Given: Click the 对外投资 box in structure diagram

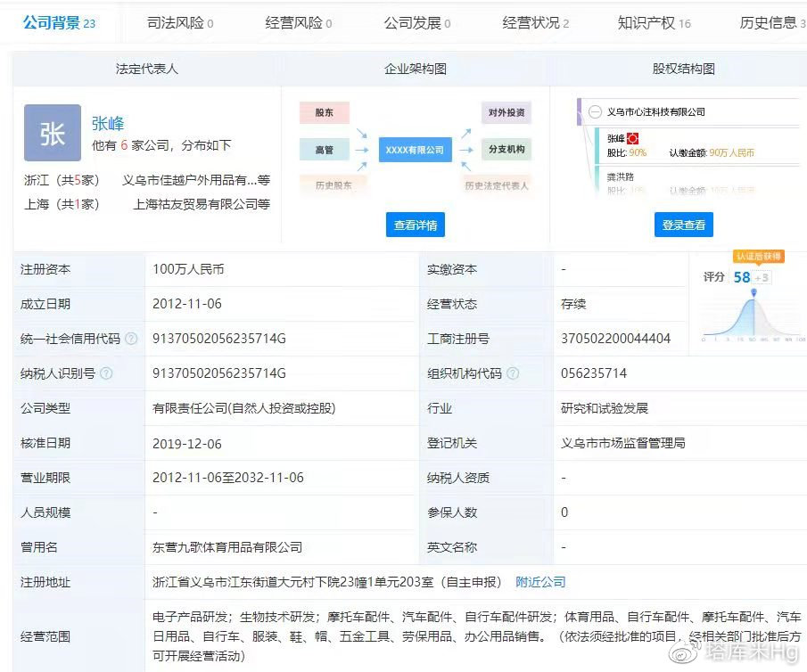Looking at the screenshot, I should coord(506,113).
